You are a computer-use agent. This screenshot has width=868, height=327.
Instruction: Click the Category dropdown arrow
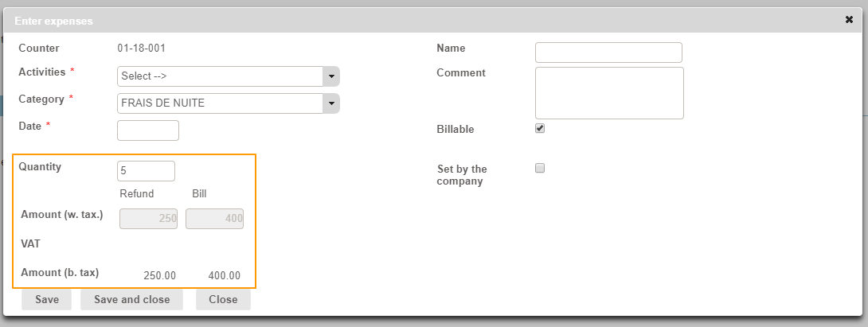331,103
